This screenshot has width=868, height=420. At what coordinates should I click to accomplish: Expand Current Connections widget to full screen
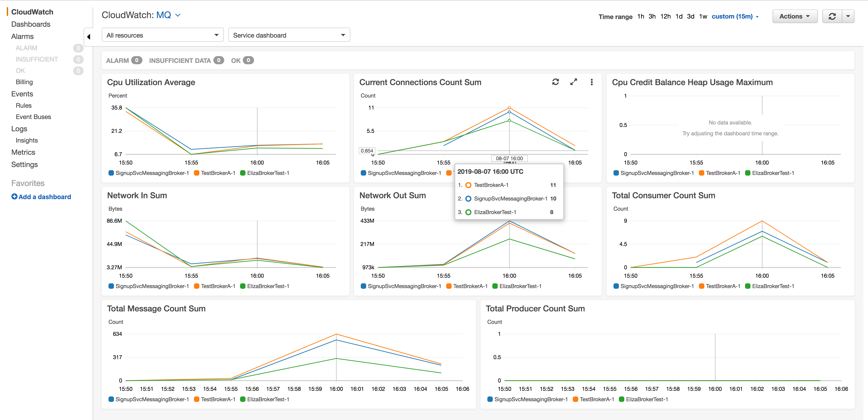pos(574,82)
